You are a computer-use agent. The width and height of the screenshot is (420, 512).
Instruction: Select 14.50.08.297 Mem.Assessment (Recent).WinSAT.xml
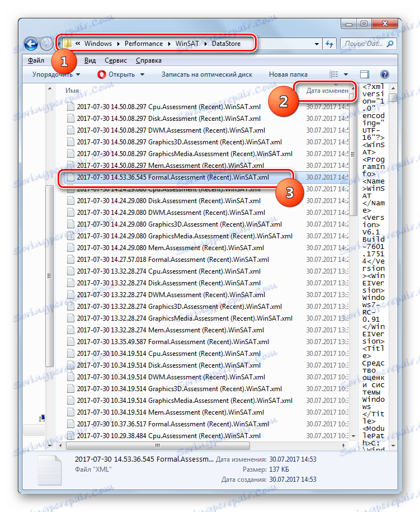(171, 166)
